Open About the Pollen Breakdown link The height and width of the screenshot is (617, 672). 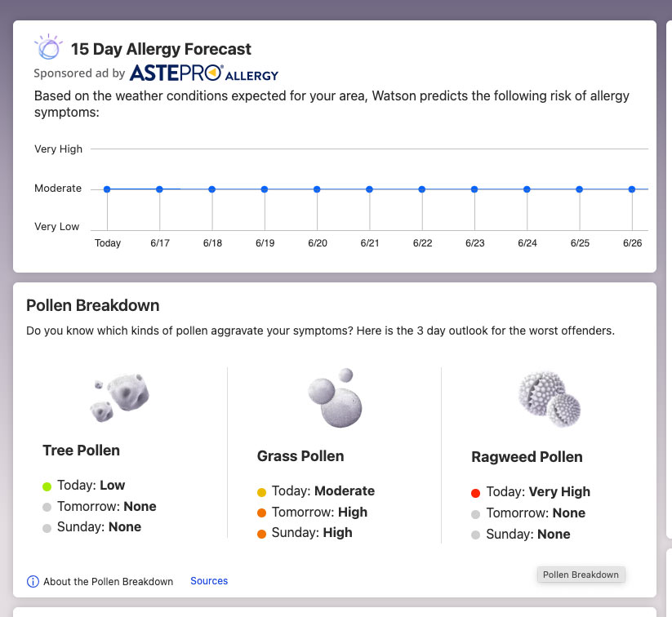108,582
